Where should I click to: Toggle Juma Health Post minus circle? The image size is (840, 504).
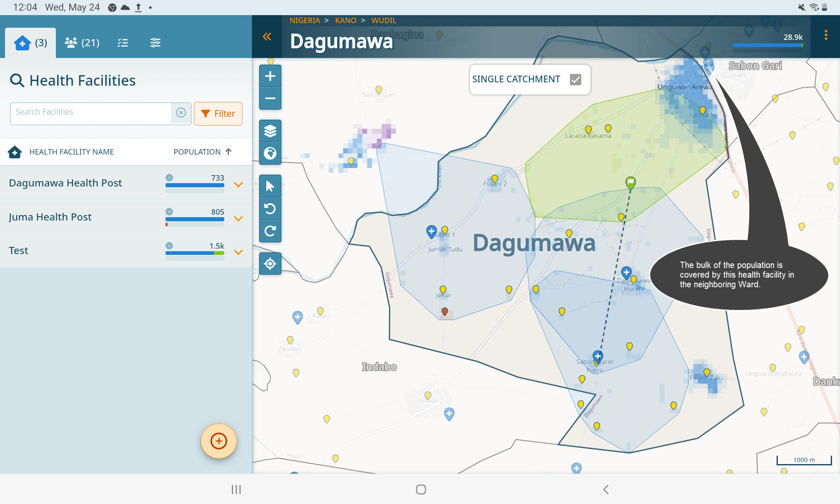click(x=169, y=212)
